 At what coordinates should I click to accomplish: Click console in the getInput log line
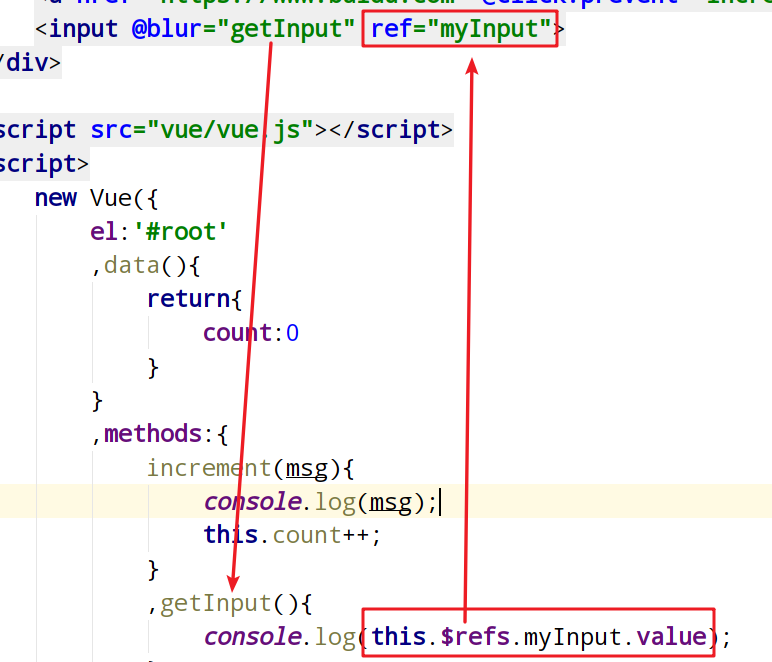click(x=253, y=637)
